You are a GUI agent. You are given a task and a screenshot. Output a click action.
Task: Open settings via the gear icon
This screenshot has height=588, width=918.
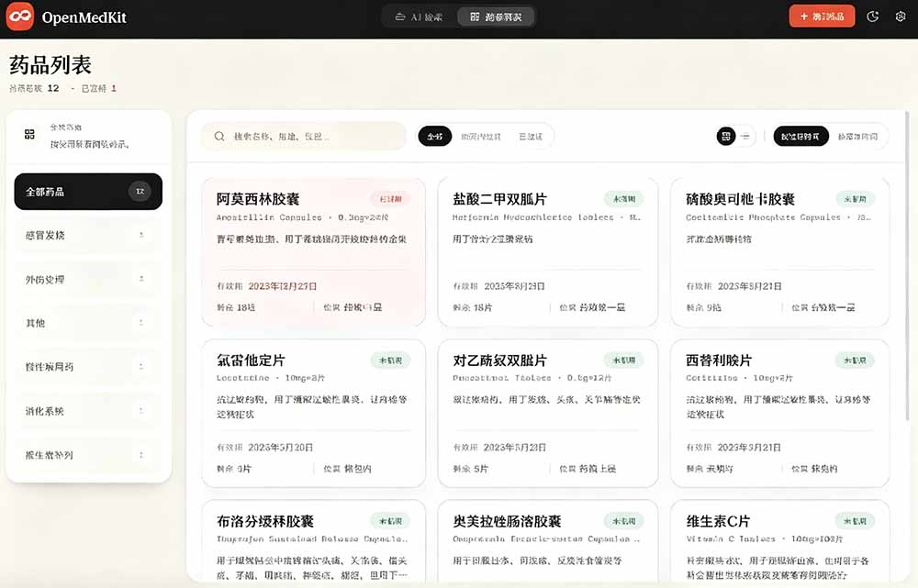(x=901, y=17)
